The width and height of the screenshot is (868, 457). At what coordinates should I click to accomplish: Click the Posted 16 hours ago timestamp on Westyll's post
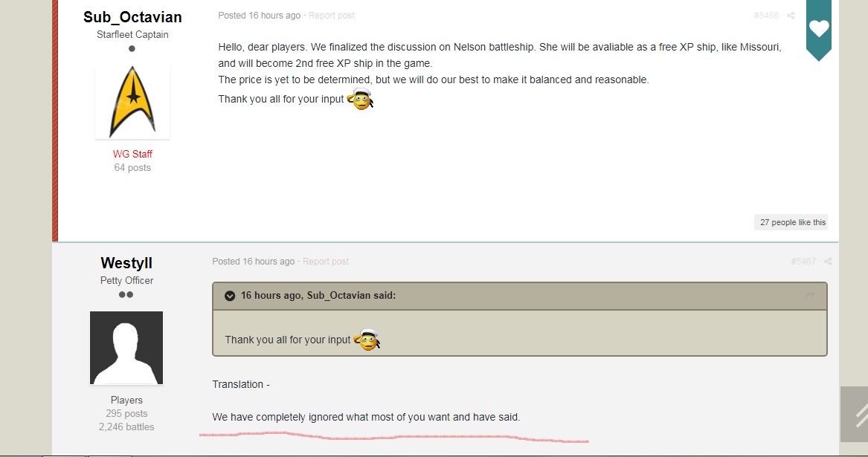[253, 261]
